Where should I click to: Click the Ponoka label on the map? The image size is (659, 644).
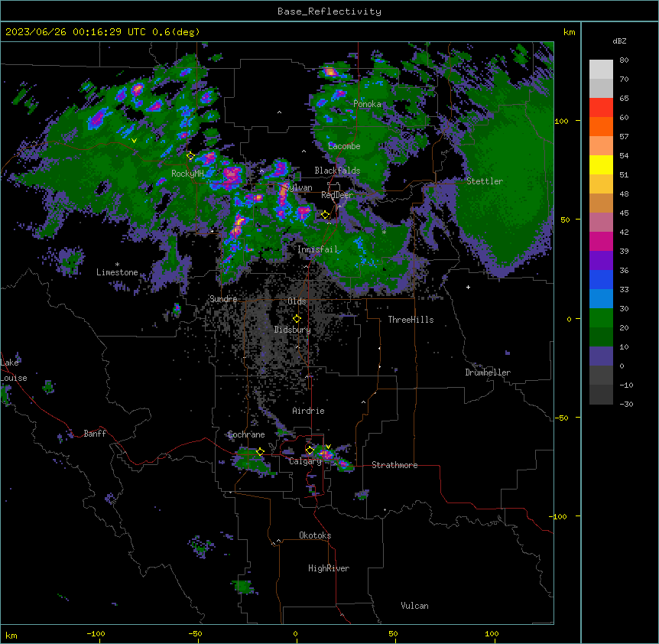367,104
